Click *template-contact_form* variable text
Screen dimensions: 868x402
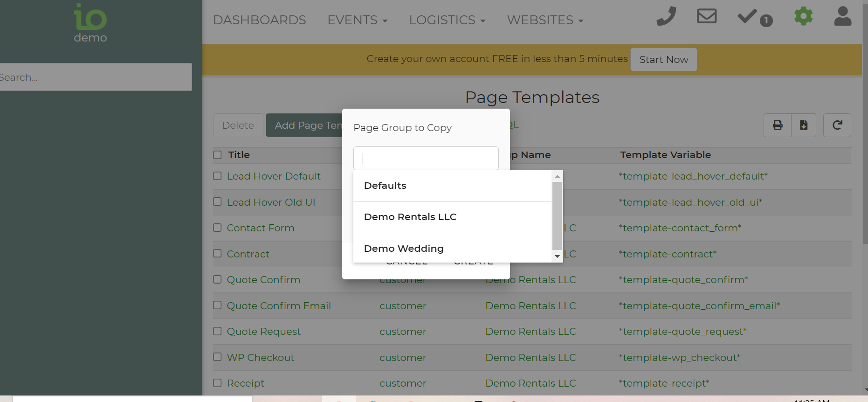click(x=680, y=228)
